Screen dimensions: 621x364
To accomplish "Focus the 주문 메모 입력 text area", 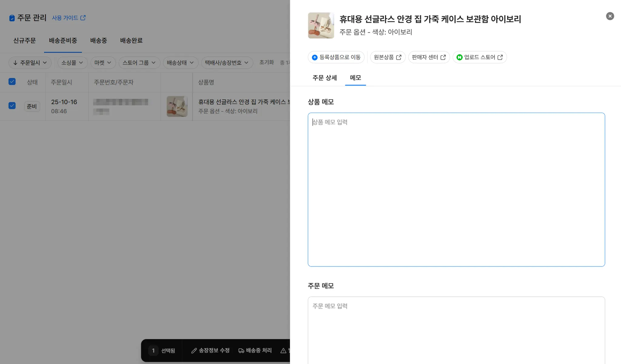I will pyautogui.click(x=456, y=330).
